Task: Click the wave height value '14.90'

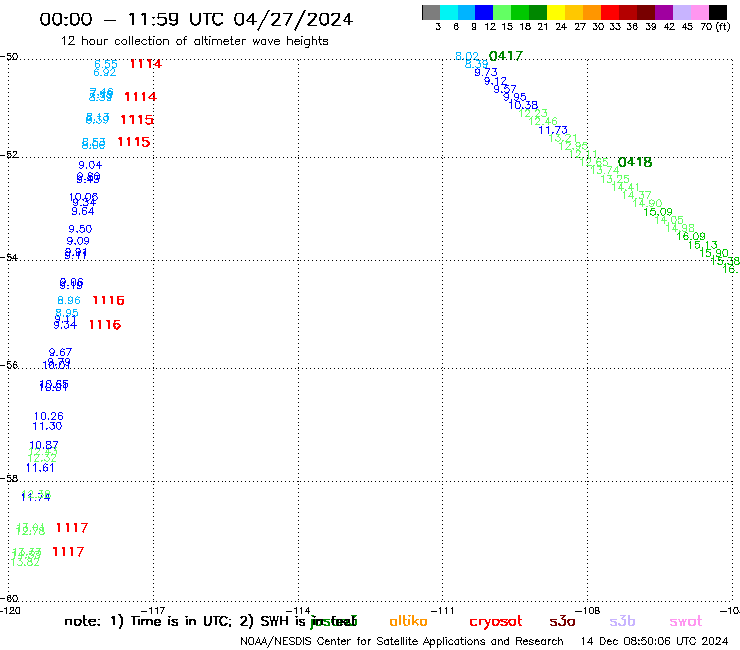Action: [x=648, y=203]
